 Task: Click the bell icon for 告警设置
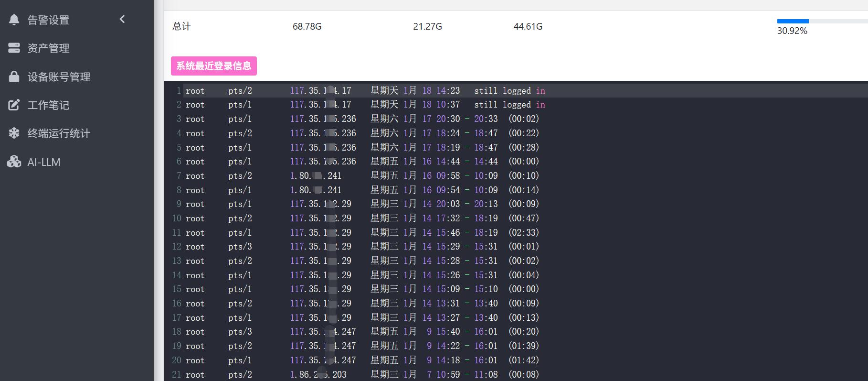(14, 20)
